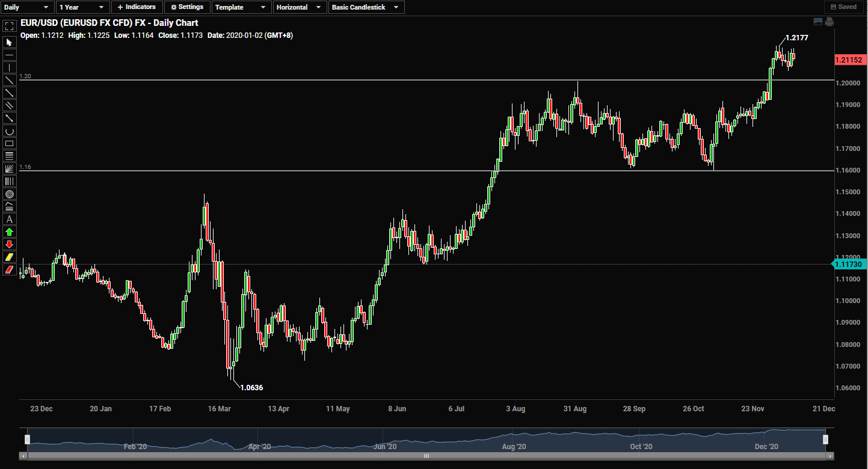Select the 1.20 horizontal line label
The width and height of the screenshot is (868, 469).
25,76
